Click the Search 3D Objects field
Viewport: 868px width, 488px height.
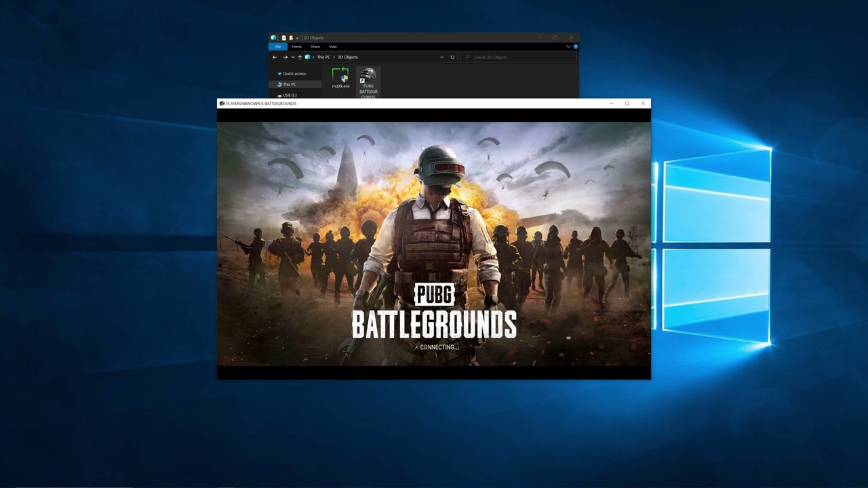click(519, 57)
